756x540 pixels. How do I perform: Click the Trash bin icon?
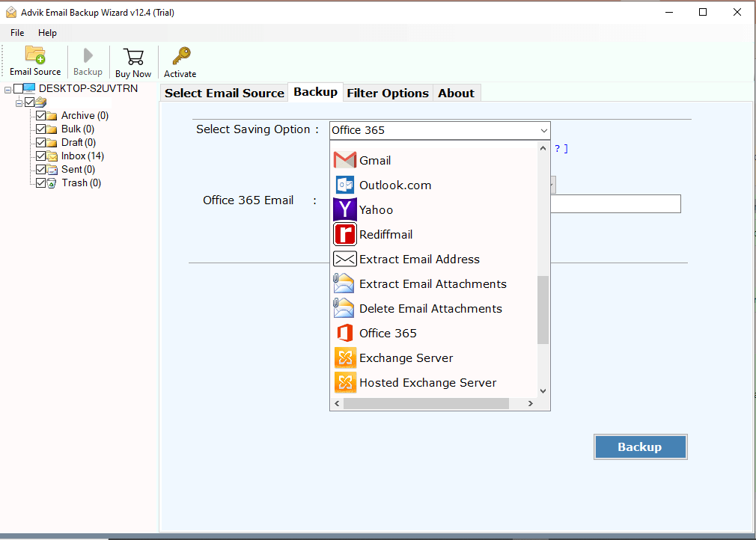pyautogui.click(x=52, y=183)
